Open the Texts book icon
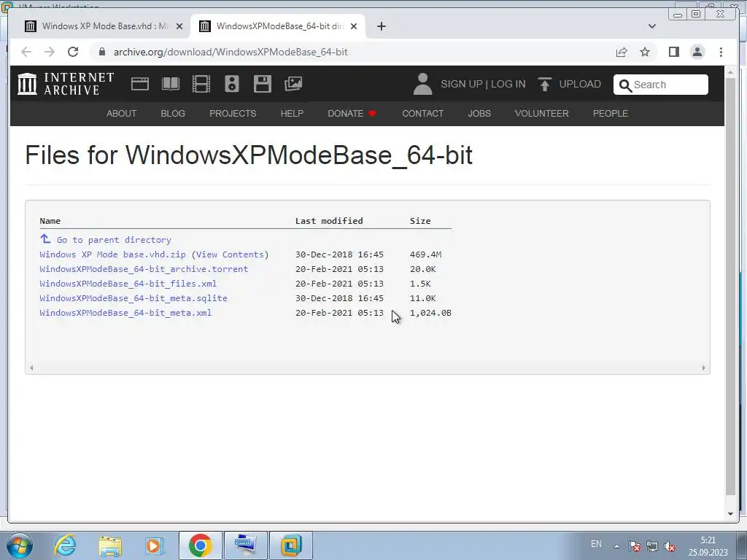 click(171, 84)
